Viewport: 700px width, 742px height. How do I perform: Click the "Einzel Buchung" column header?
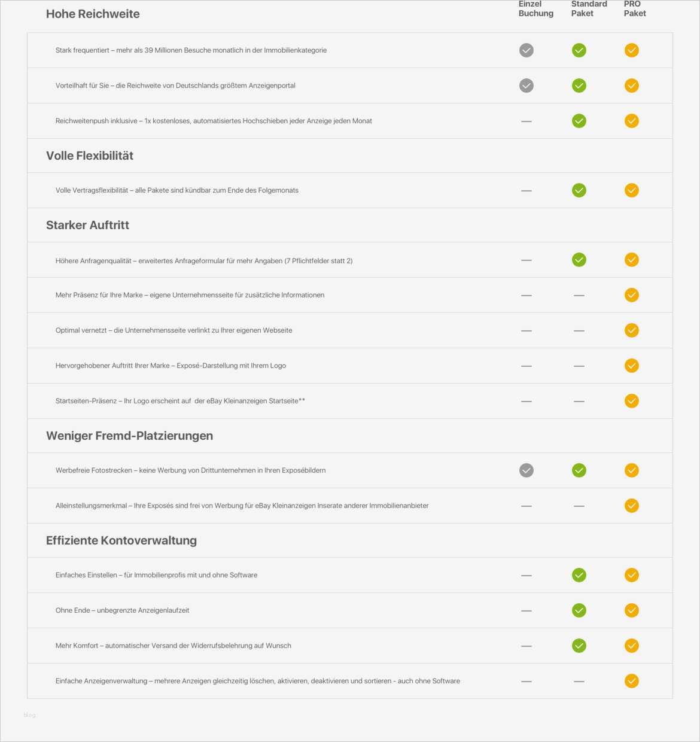point(535,8)
